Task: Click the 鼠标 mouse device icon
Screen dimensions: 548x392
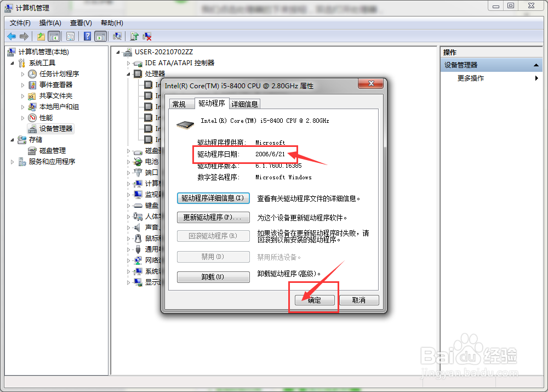Action: click(x=138, y=238)
